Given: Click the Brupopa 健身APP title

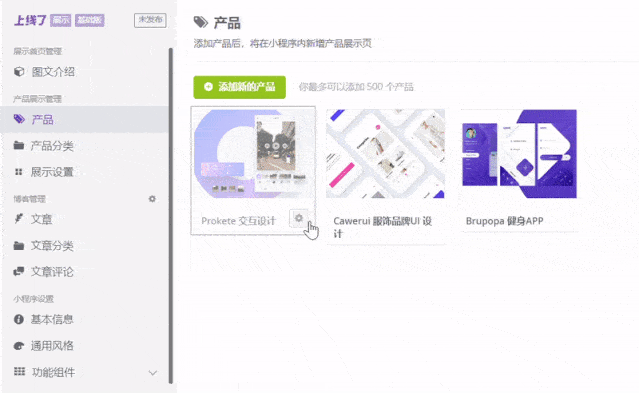Looking at the screenshot, I should (x=505, y=221).
